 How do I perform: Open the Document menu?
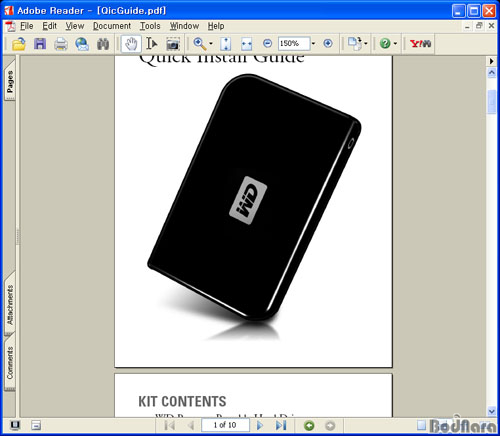point(112,26)
